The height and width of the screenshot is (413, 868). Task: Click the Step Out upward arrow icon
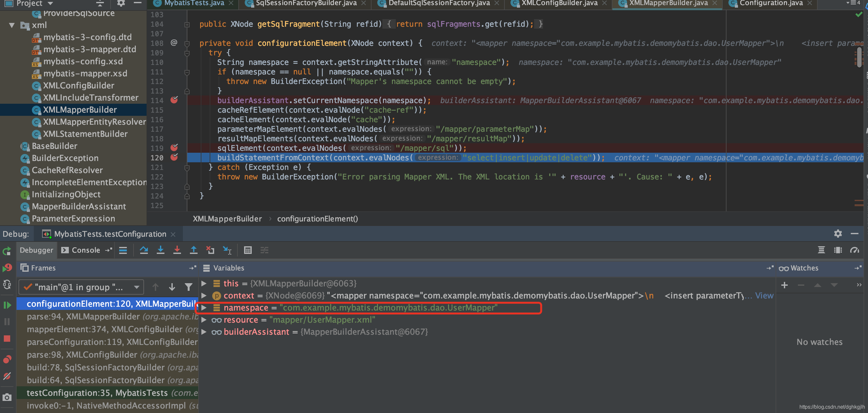tap(194, 250)
